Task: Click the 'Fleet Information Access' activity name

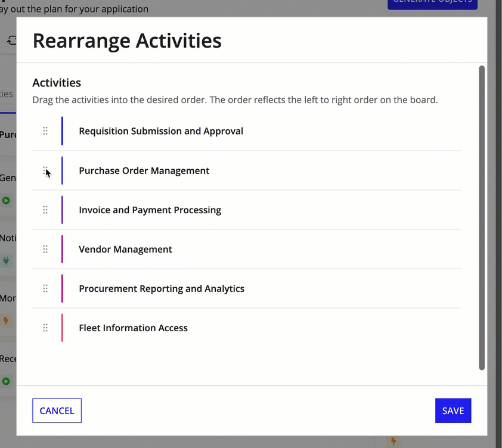Action: point(133,328)
